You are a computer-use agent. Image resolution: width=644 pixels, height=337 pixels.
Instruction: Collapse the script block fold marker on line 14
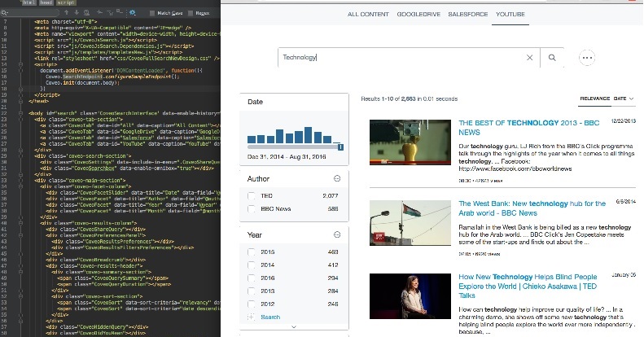[x=20, y=64]
